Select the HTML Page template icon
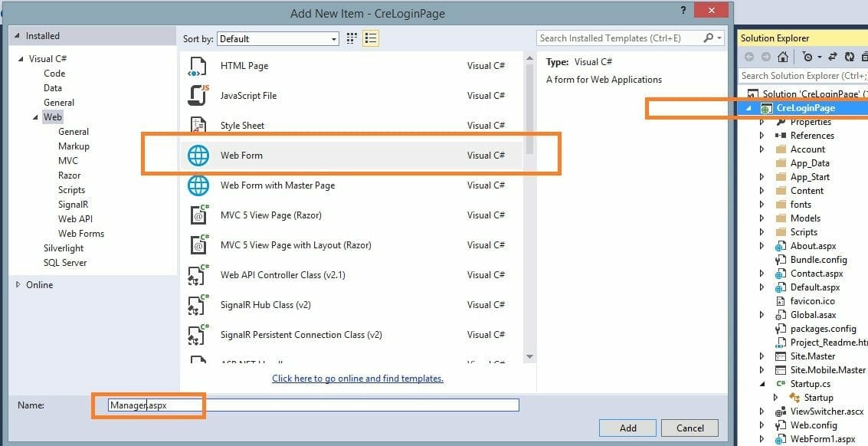 [x=198, y=67]
